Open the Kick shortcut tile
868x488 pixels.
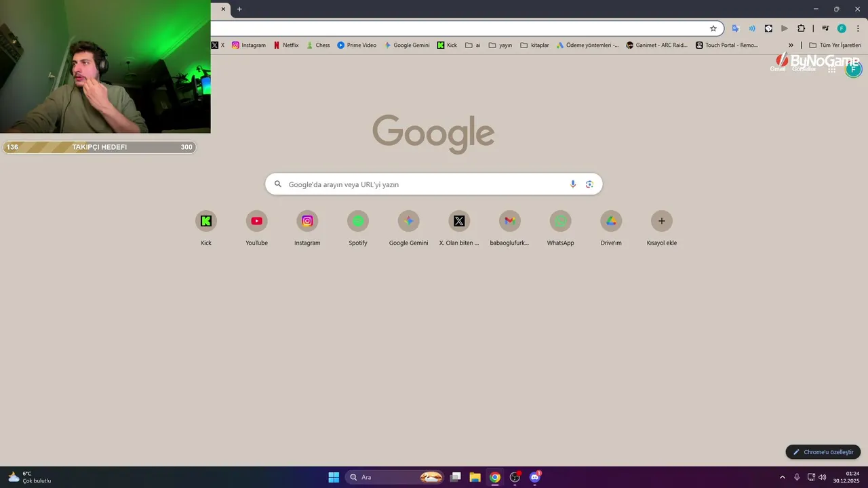pos(206,221)
